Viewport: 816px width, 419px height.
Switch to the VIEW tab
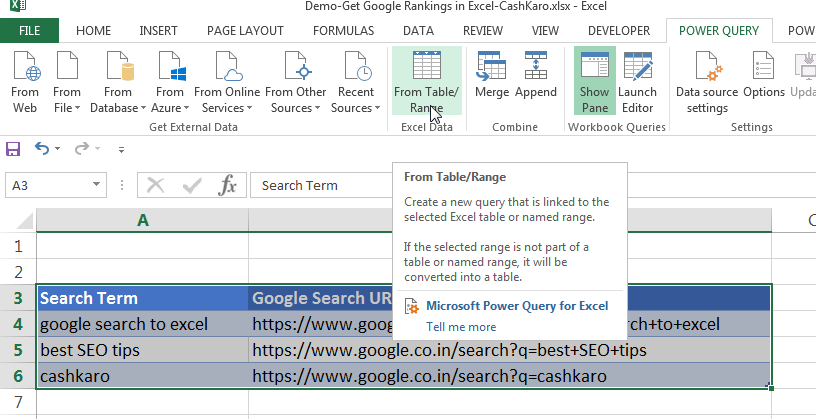tap(545, 31)
